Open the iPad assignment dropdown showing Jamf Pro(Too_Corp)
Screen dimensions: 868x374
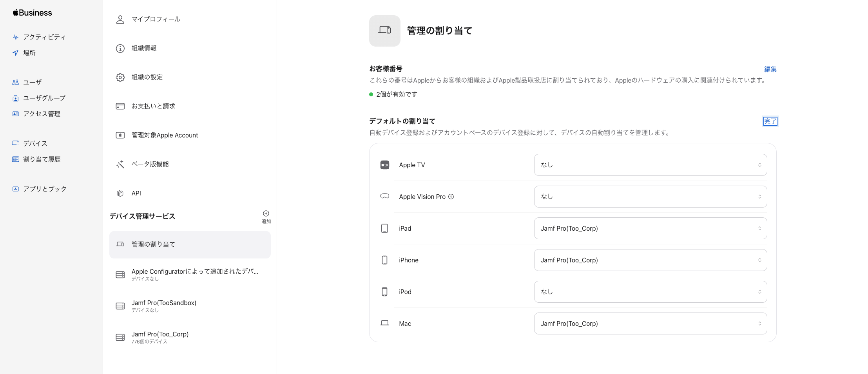tap(650, 228)
